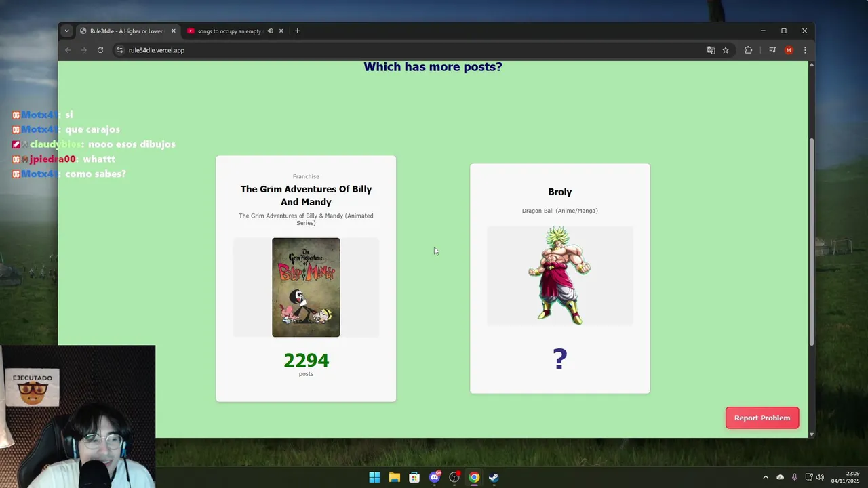The width and height of the screenshot is (868, 488).
Task: Click the microphone tray icon
Action: pyautogui.click(x=794, y=477)
